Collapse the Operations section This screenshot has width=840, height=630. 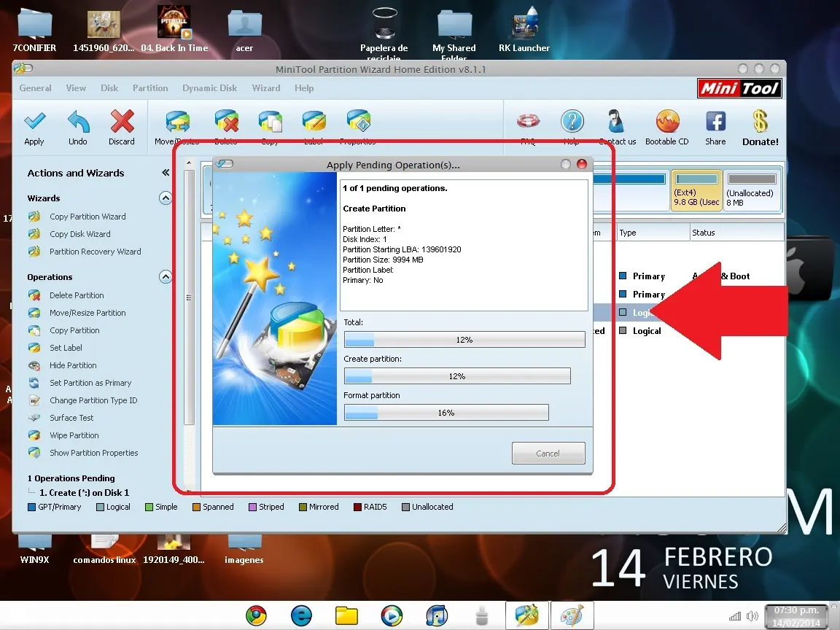click(x=166, y=277)
